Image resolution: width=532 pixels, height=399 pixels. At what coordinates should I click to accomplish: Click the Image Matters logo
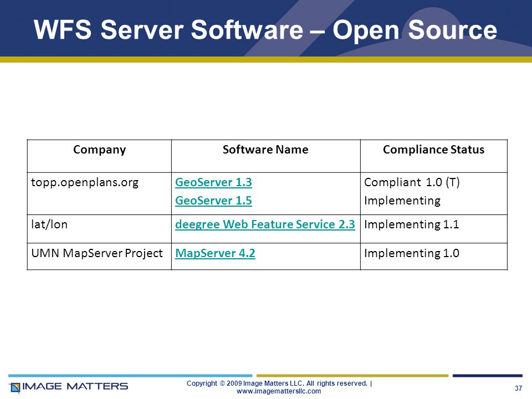pyautogui.click(x=69, y=387)
